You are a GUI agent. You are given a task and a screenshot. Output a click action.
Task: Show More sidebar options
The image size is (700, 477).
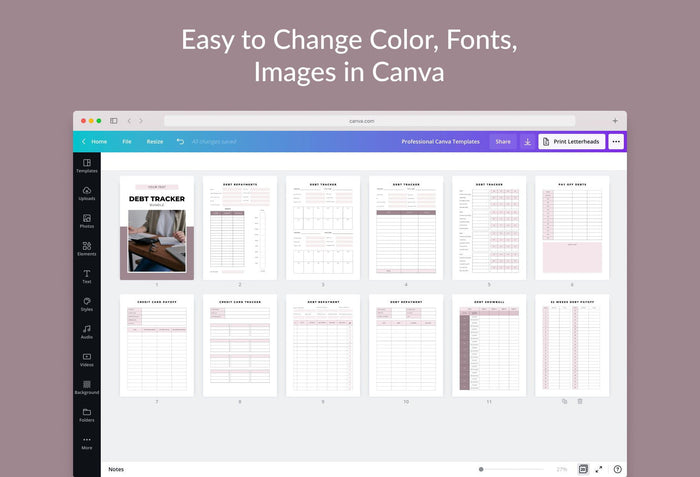point(87,443)
